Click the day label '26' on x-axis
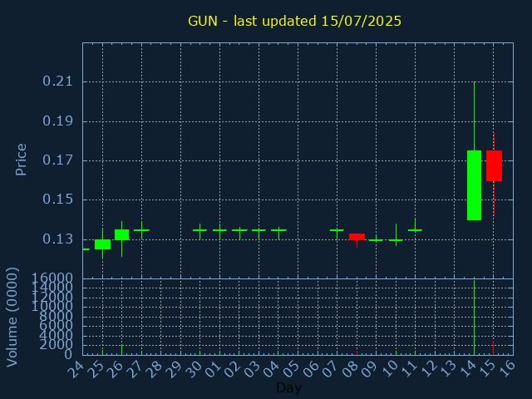The height and width of the screenshot is (399, 532). coord(115,369)
